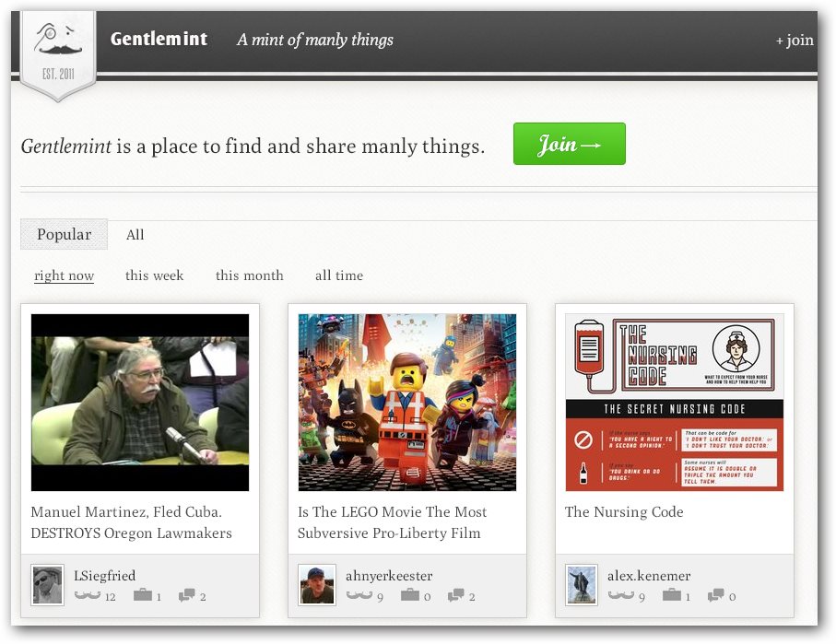The image size is (836, 644).
Task: Click 'A mint of manly things' tagline
Action: [x=315, y=40]
